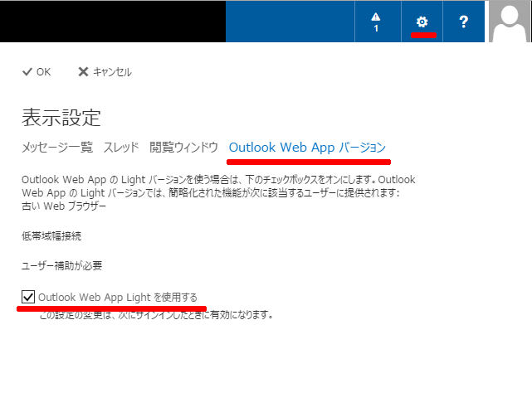Switch to メッセージ一覧 tab
Screen dimensions: 532x417
(57, 148)
